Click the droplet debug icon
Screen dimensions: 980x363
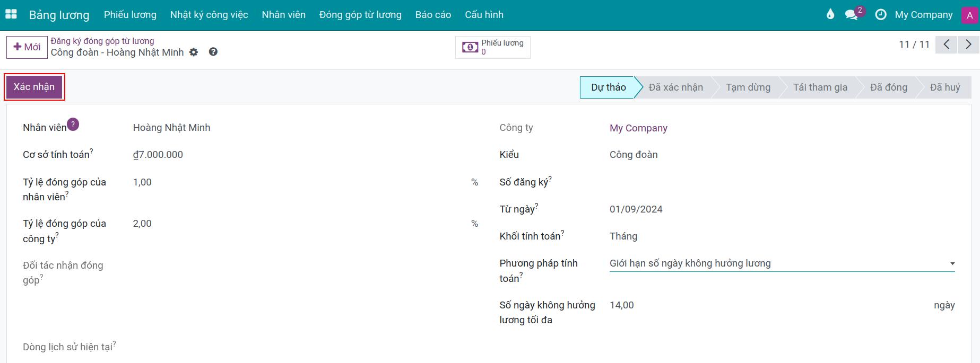pyautogui.click(x=830, y=14)
